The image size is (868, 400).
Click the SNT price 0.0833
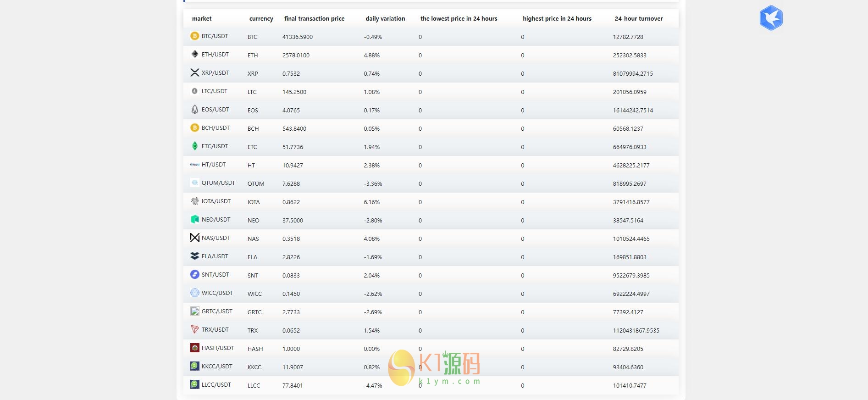pyautogui.click(x=291, y=276)
